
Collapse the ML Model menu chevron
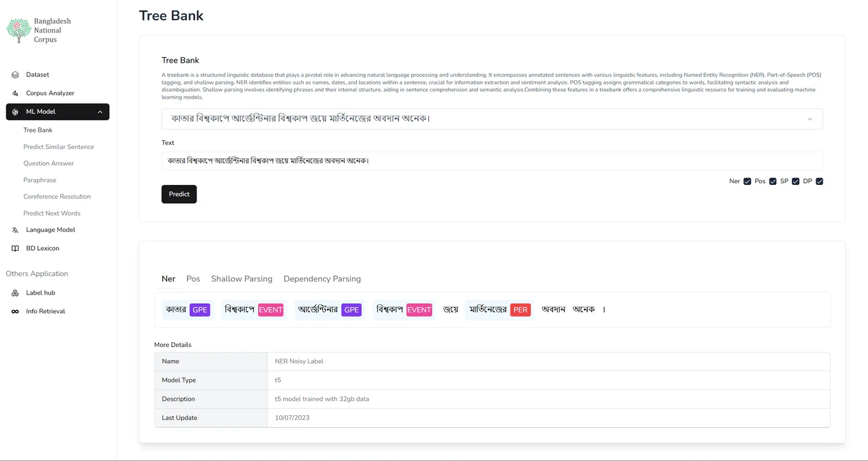pos(100,112)
